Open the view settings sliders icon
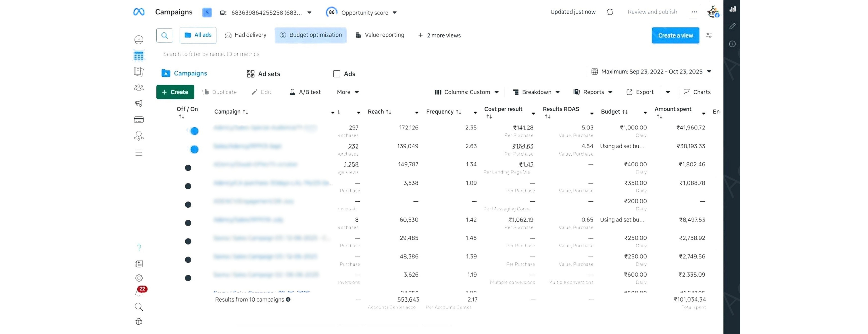Image resolution: width=868 pixels, height=334 pixels. 709,35
